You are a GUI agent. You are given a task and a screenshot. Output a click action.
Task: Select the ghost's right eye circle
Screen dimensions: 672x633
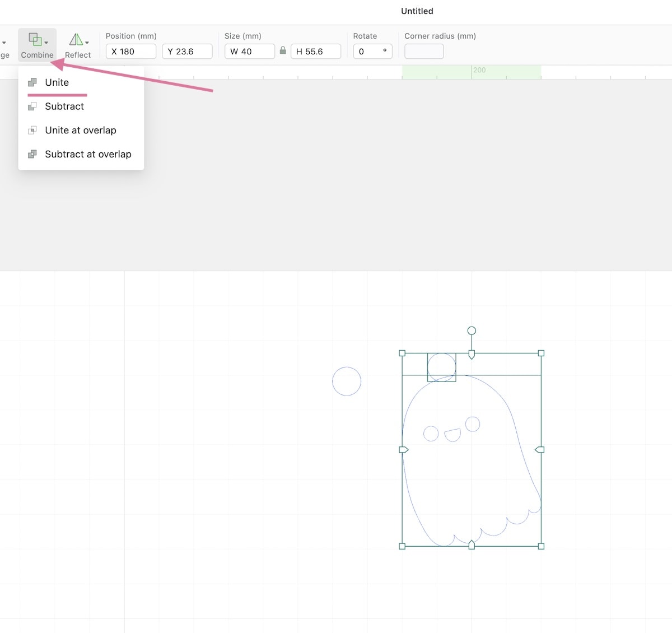(473, 424)
